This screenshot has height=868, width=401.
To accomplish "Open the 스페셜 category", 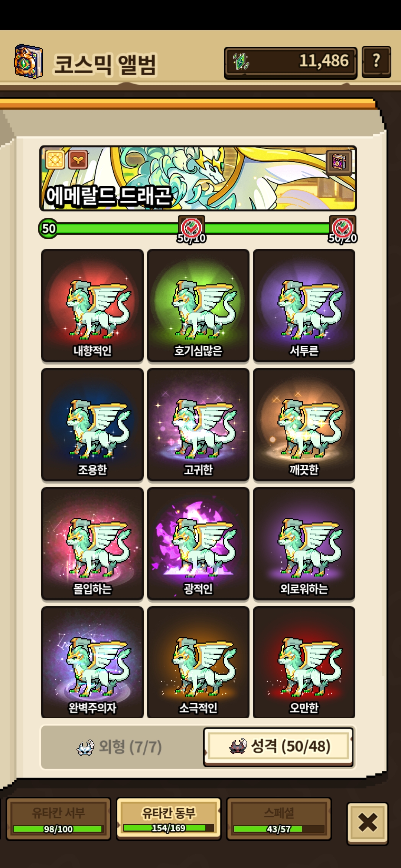I will pyautogui.click(x=279, y=819).
